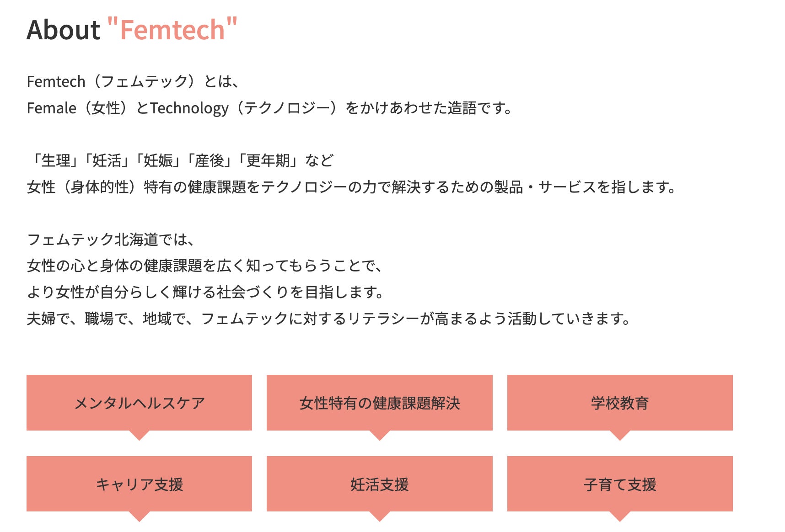Open the キャリア支援 button

(x=139, y=484)
